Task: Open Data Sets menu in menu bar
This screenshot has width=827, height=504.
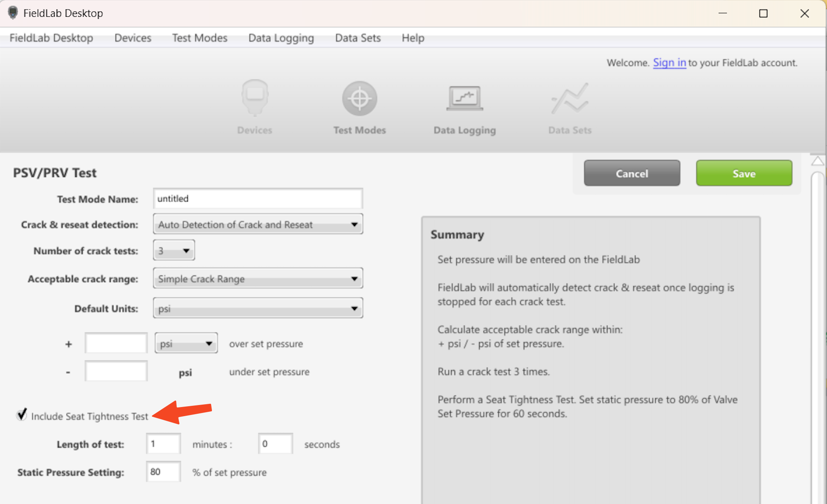Action: (x=358, y=38)
